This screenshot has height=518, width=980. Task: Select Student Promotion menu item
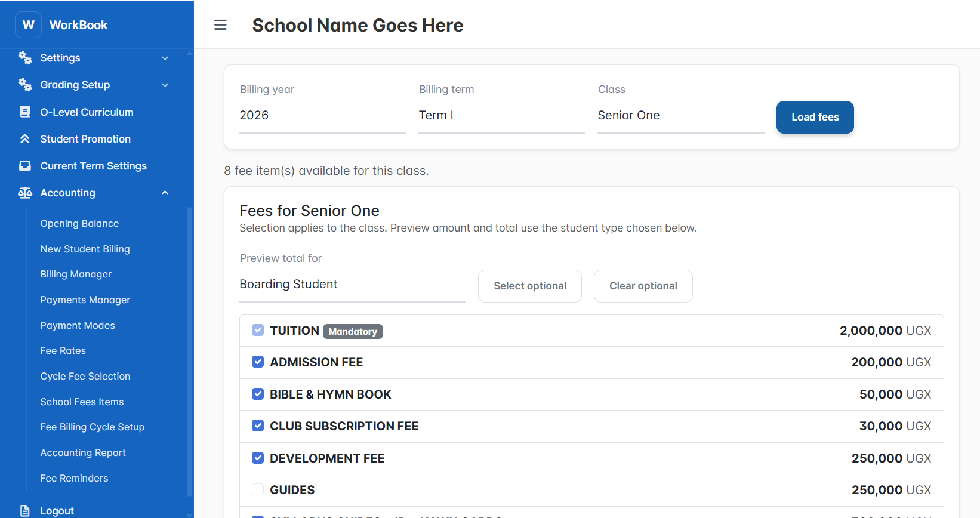[85, 139]
